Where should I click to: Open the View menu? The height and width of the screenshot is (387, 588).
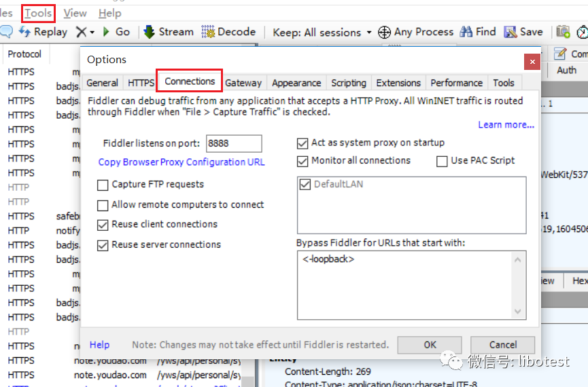(x=75, y=14)
